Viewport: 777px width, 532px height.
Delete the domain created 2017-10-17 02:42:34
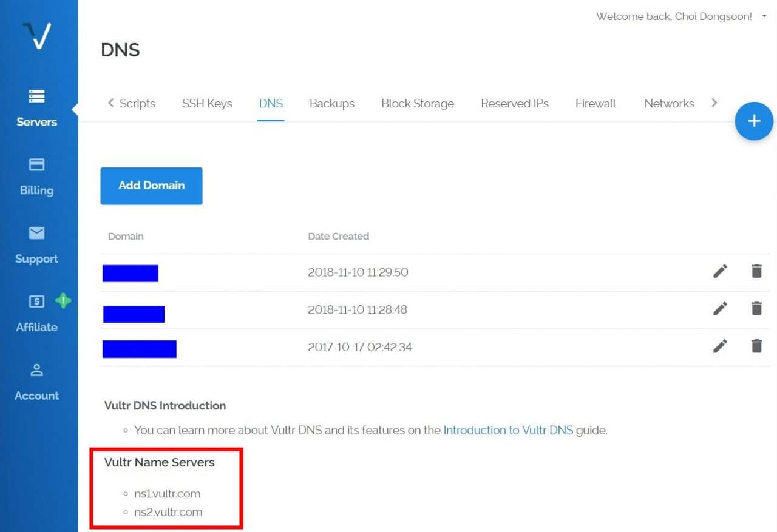click(x=756, y=346)
